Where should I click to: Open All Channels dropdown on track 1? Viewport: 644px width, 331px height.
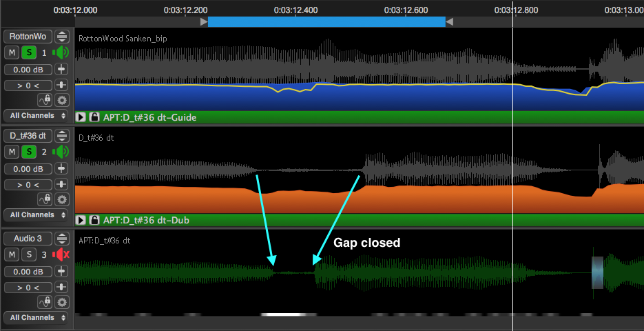point(36,116)
